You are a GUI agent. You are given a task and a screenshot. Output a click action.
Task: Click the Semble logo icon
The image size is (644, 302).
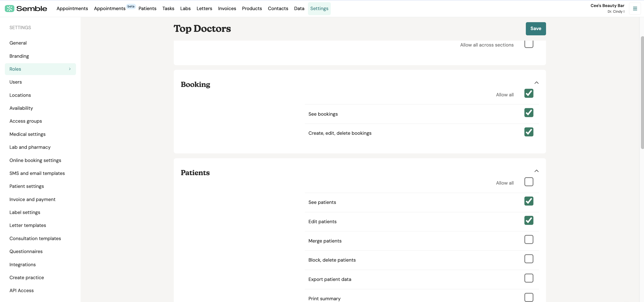tap(9, 9)
